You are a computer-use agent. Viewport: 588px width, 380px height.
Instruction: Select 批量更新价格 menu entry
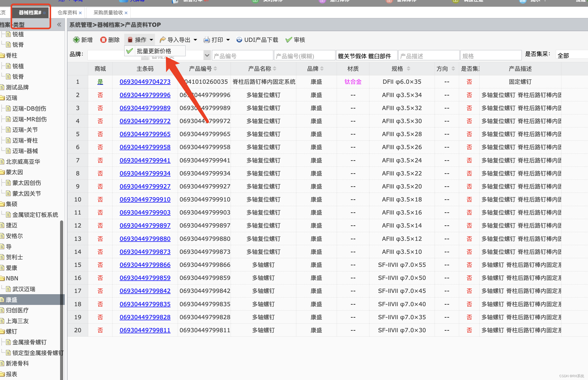coord(154,51)
